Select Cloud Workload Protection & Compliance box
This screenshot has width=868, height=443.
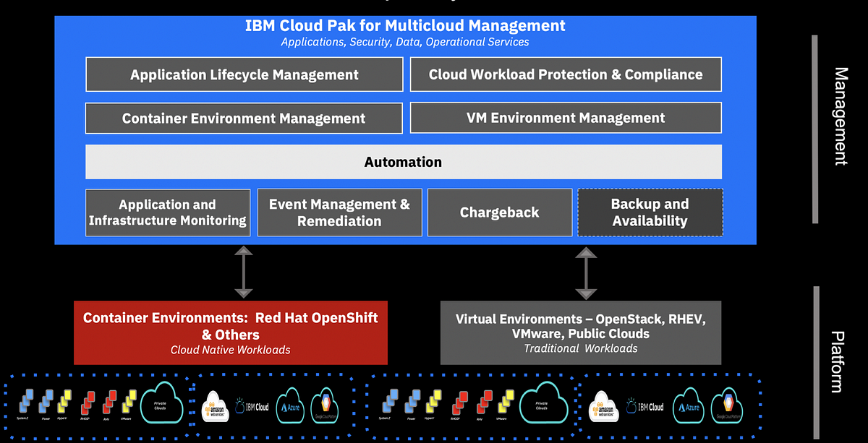coord(566,74)
